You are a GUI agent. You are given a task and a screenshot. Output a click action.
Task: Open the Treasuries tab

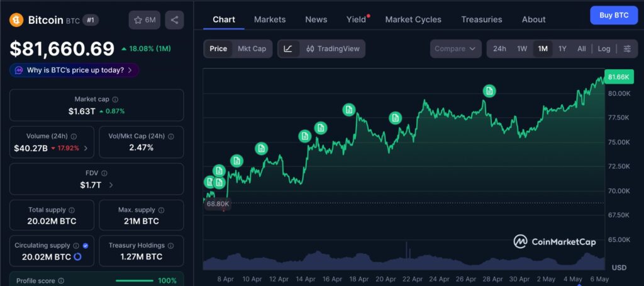click(481, 20)
